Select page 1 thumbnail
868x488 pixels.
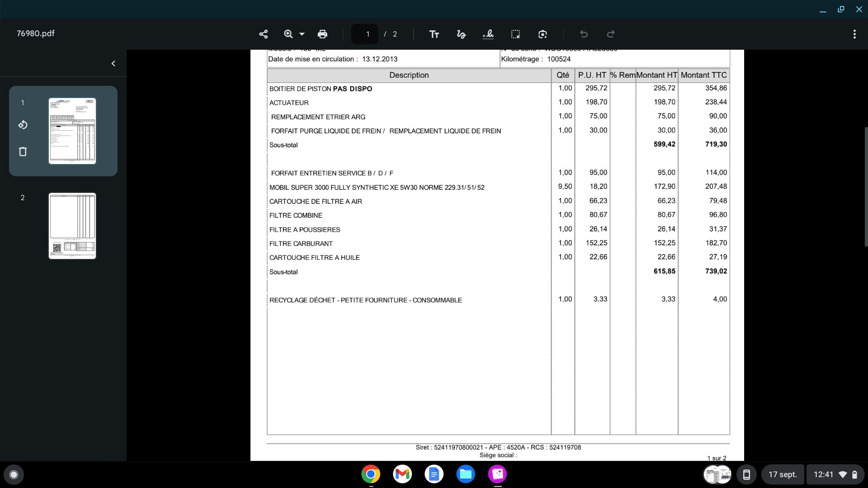[x=72, y=131]
